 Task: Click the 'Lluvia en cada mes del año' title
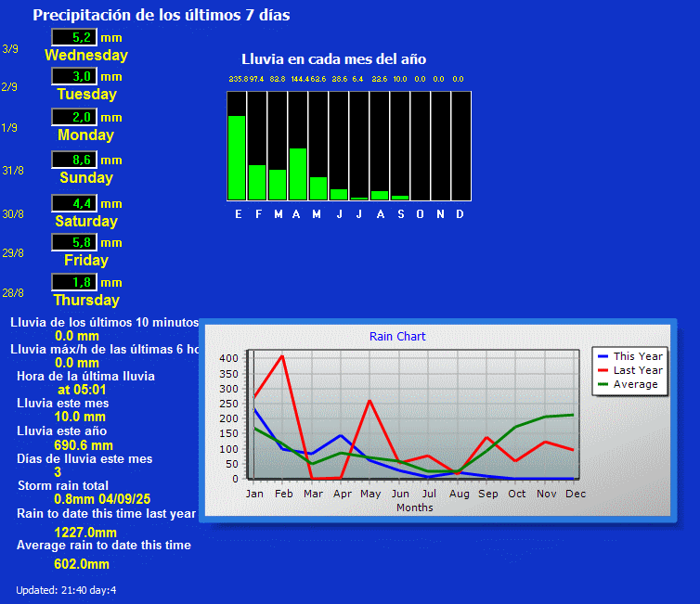334,59
